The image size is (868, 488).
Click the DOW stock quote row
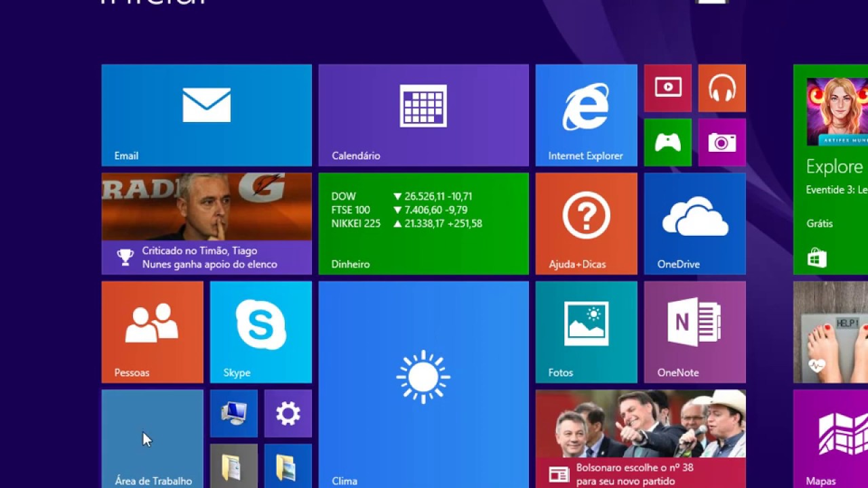click(x=401, y=197)
